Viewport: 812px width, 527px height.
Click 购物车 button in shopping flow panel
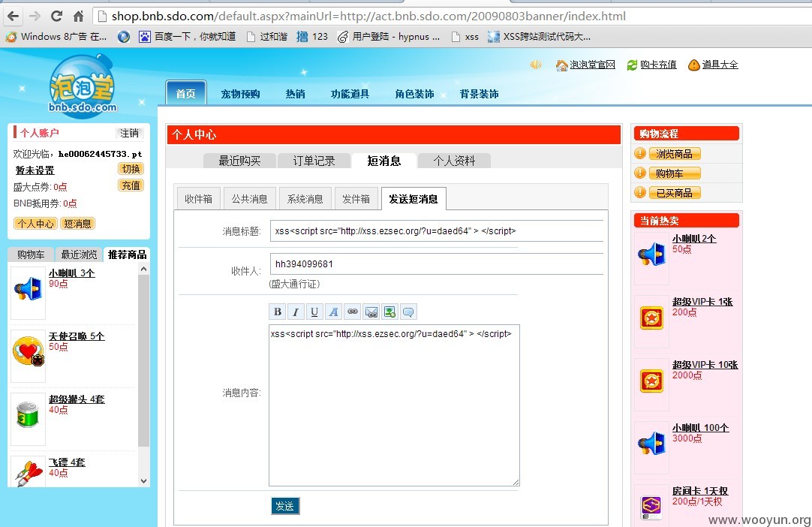(674, 173)
